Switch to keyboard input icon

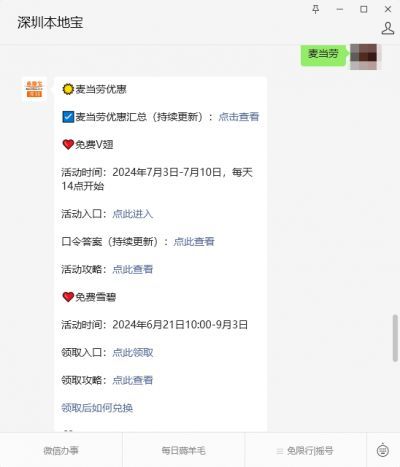point(383,450)
